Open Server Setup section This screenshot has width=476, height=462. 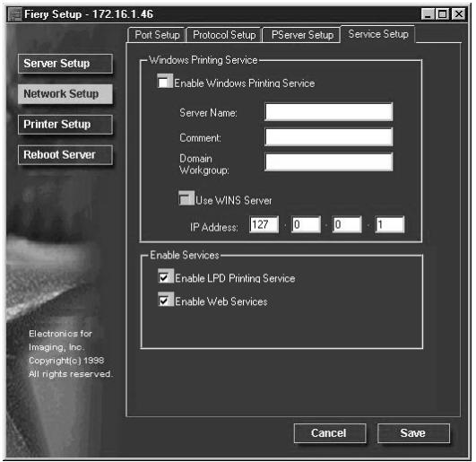coord(65,64)
